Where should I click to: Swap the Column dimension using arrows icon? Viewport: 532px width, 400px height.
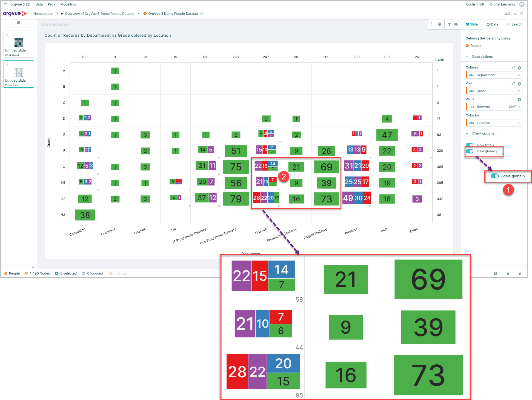tap(514, 68)
